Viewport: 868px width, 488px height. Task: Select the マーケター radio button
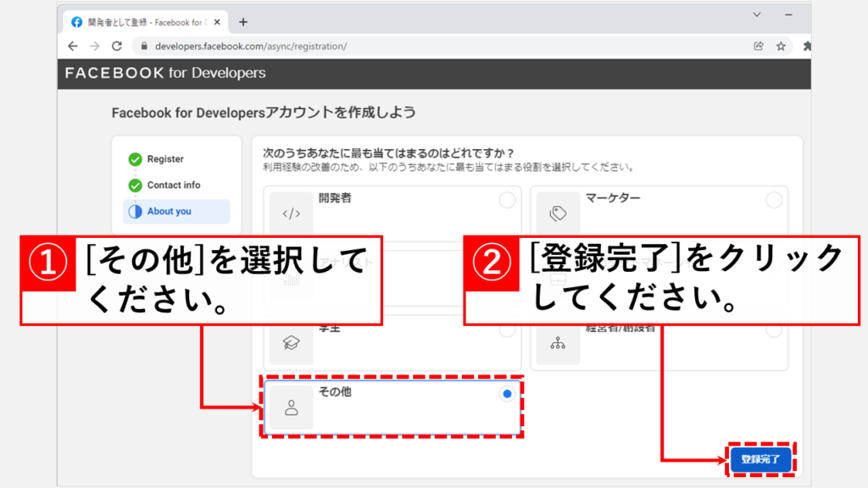(x=773, y=201)
